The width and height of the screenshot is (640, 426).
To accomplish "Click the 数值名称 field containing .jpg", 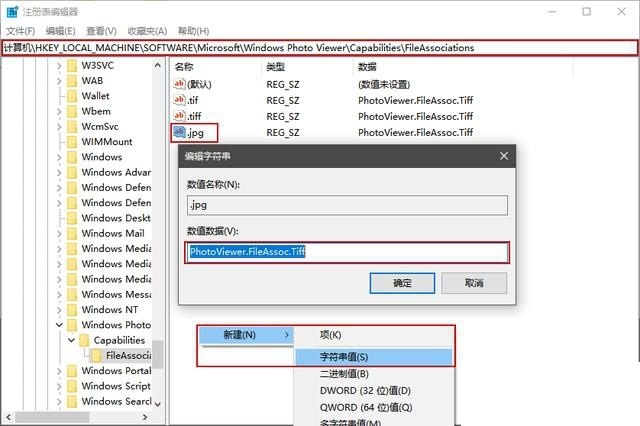I will 347,205.
